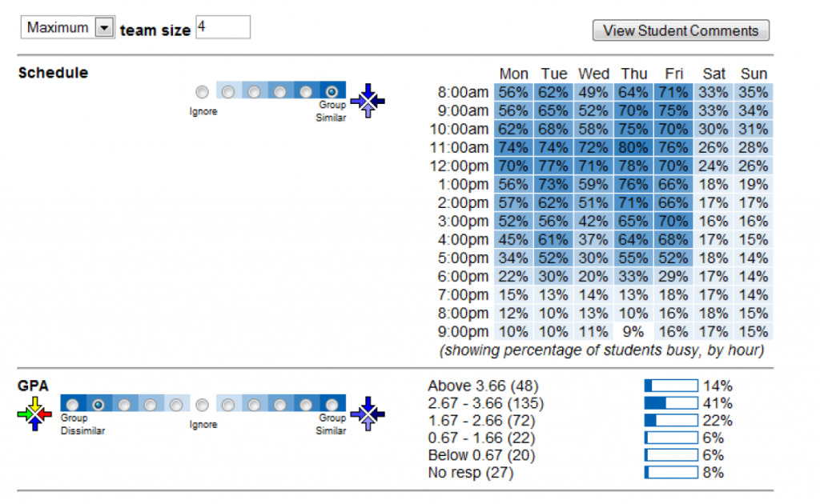Click the View Student Comments button
The width and height of the screenshot is (820, 504).
(x=681, y=30)
